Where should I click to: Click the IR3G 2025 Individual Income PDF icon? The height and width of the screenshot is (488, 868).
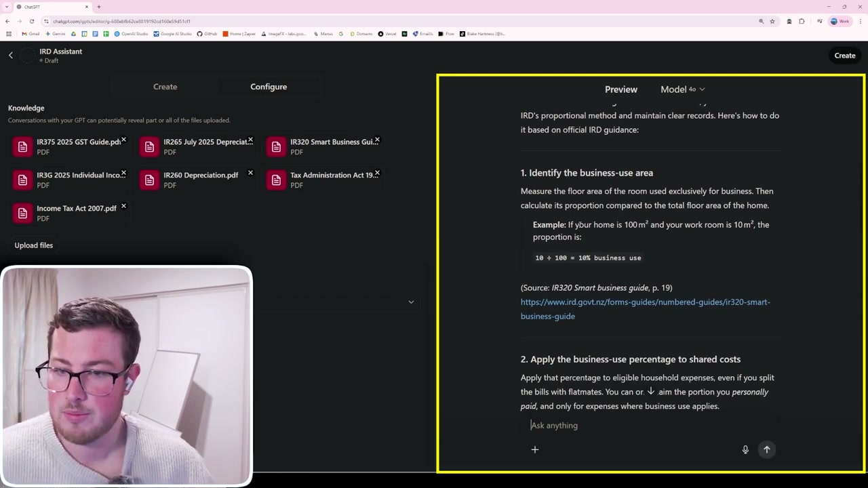pos(22,180)
